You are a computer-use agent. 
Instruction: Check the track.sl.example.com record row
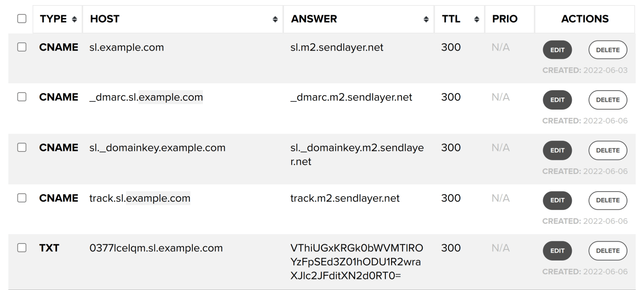22,197
